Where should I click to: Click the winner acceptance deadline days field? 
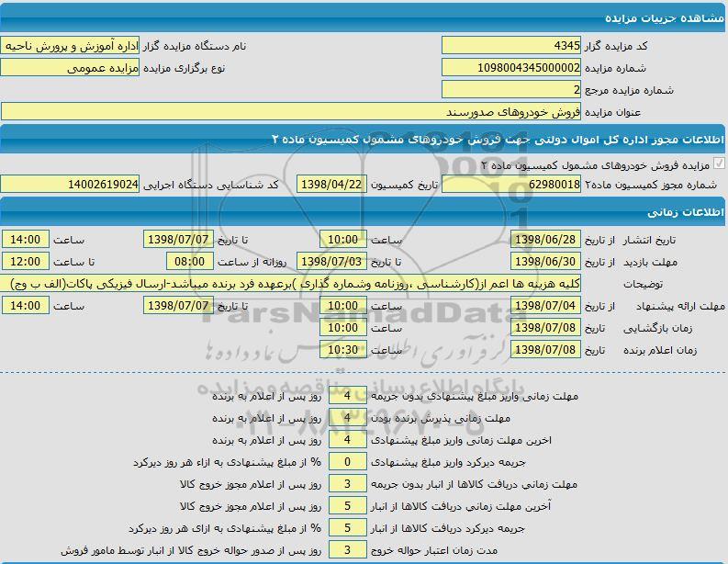(x=347, y=418)
